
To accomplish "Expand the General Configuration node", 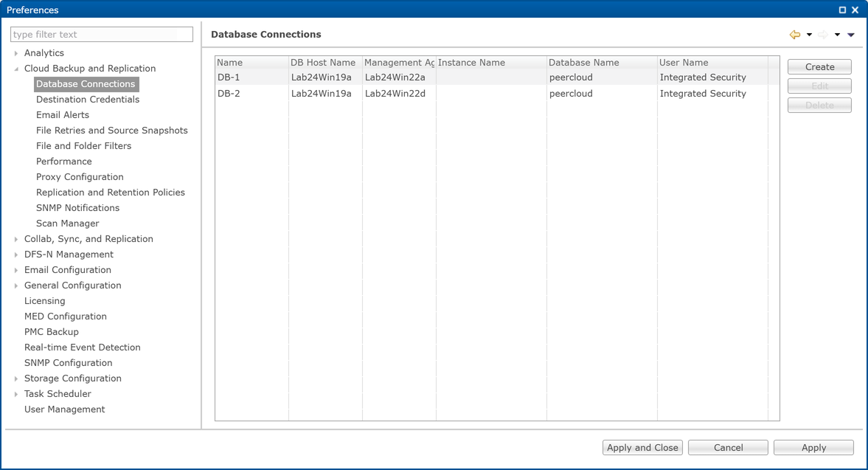I will coord(16,286).
